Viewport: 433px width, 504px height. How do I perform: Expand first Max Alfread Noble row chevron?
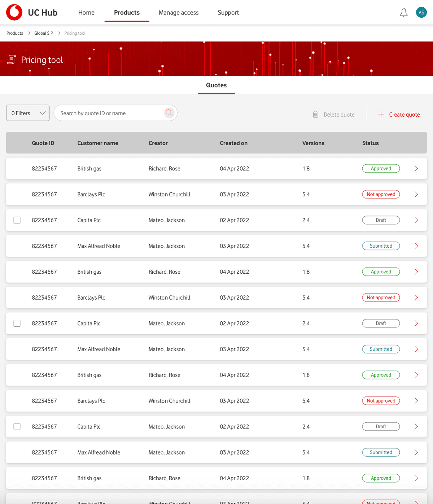[416, 246]
